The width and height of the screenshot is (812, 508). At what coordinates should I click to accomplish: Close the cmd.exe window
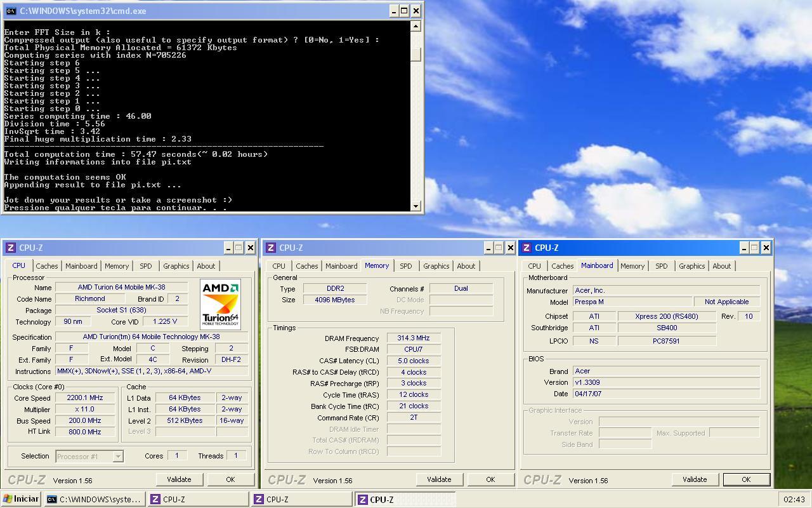coord(416,11)
